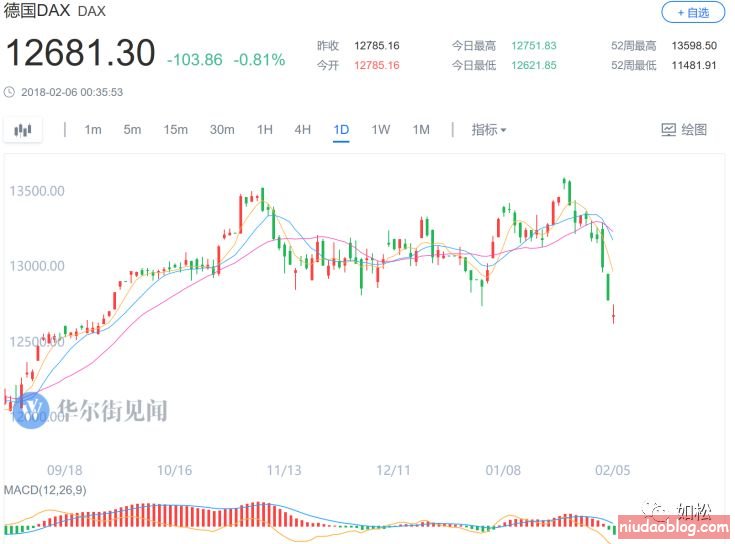This screenshot has height=544, width=735.
Task: Click today's open value next to 今开
Action: point(377,65)
